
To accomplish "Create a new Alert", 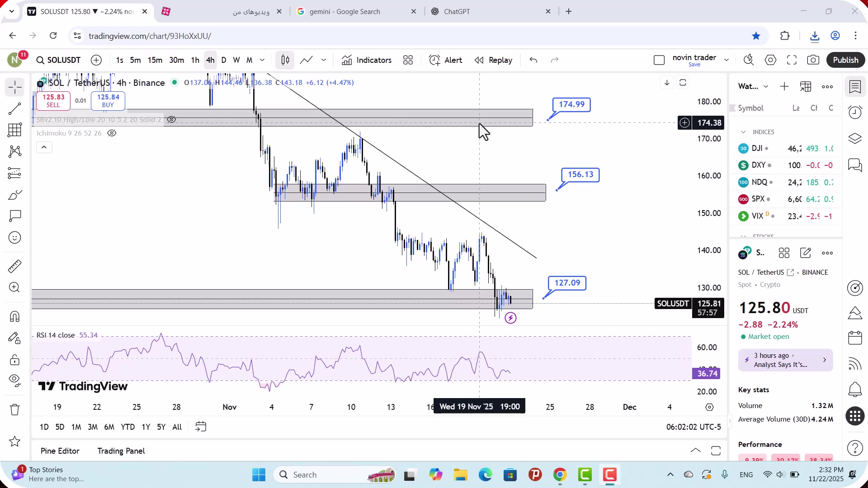I will tap(446, 60).
